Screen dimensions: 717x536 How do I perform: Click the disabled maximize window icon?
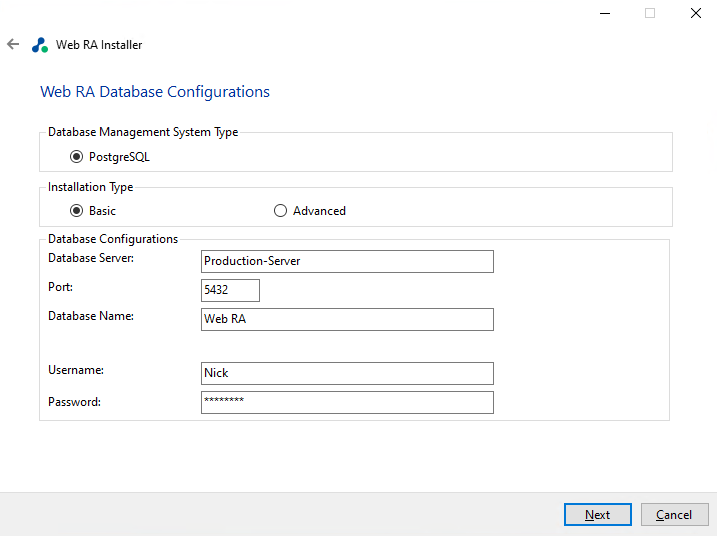coord(650,13)
